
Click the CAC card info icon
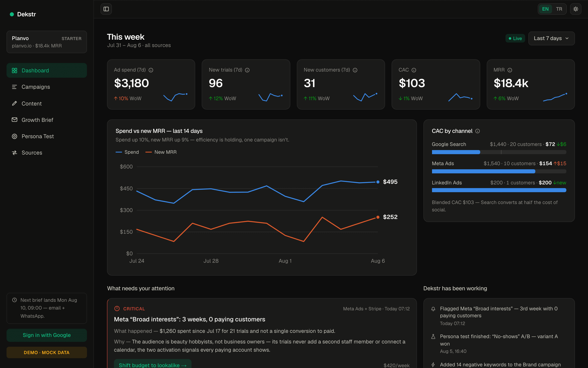[x=414, y=70]
